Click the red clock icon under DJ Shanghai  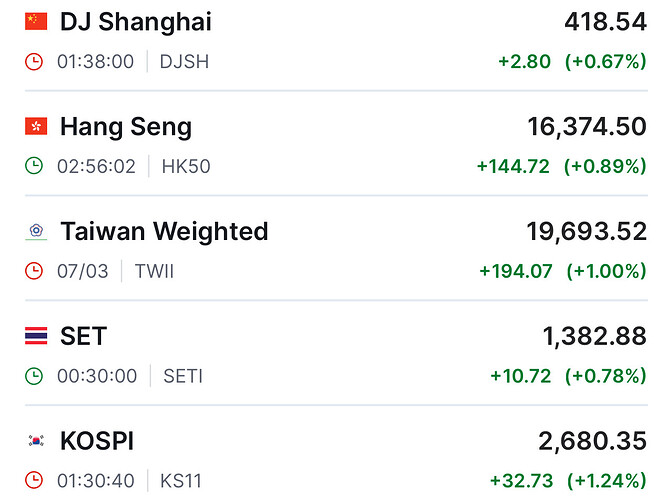(x=35, y=62)
